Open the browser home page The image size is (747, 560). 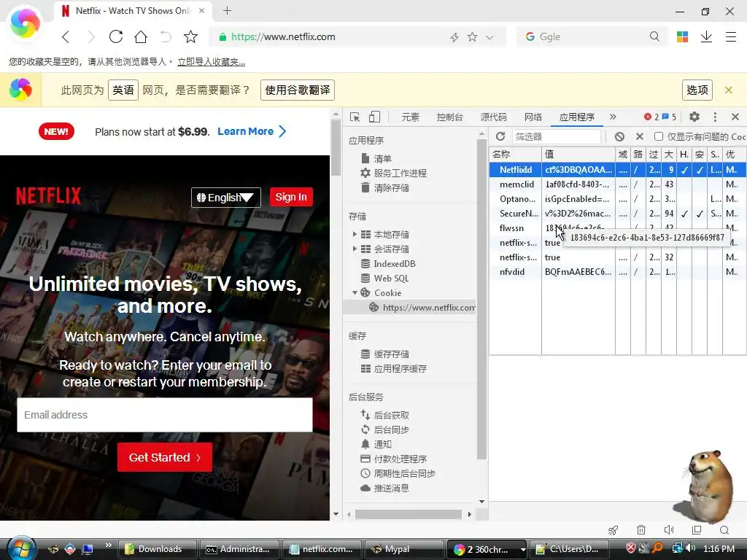[141, 36]
